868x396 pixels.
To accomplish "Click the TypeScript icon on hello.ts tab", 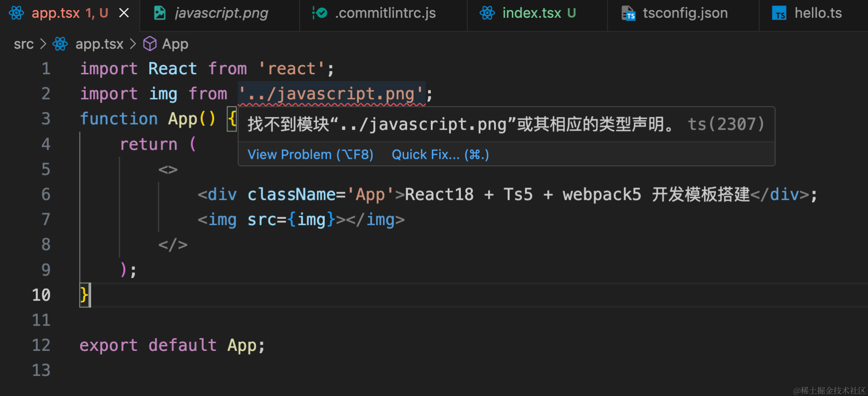I will (x=779, y=13).
